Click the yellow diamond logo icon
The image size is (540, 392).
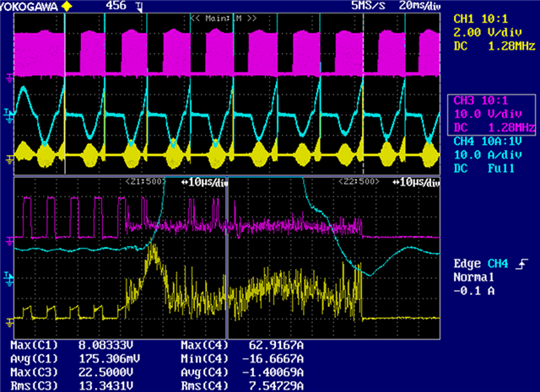66,7
